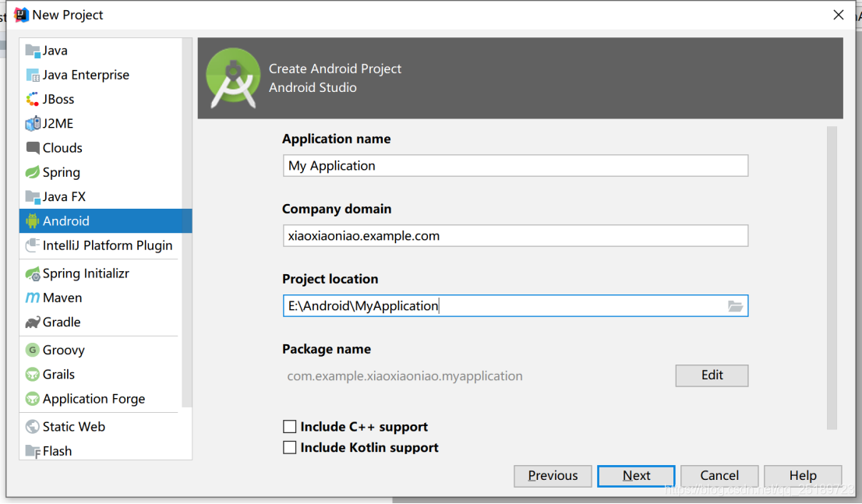
Task: Open Help for this dialog
Action: pos(803,476)
